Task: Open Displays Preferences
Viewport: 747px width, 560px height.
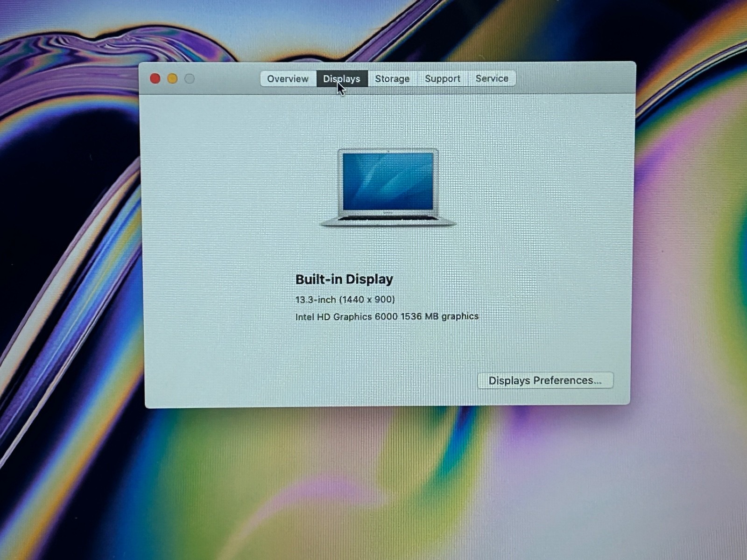Action: point(545,380)
